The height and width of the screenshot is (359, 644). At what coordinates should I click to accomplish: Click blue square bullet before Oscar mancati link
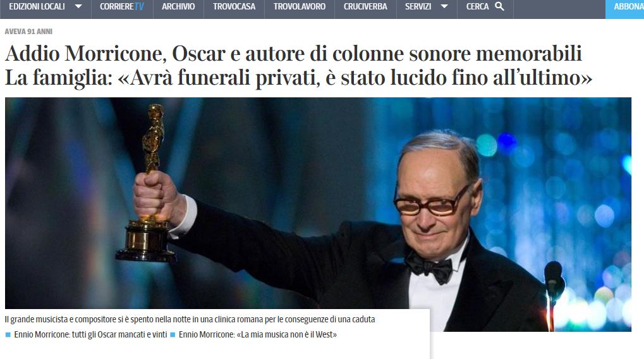click(x=8, y=335)
